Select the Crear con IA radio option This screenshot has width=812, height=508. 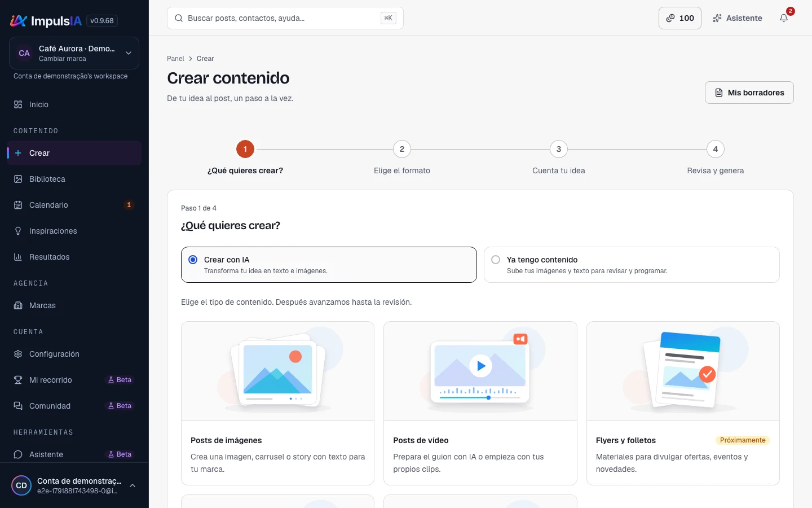[x=193, y=260]
